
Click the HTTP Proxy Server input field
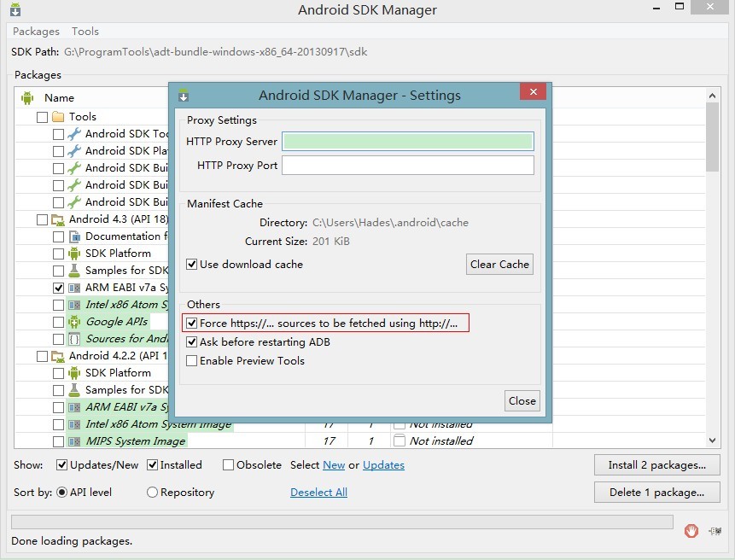pos(408,142)
